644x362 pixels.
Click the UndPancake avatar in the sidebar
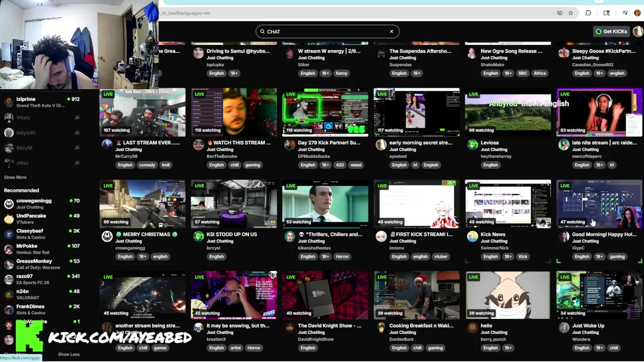coord(9,219)
